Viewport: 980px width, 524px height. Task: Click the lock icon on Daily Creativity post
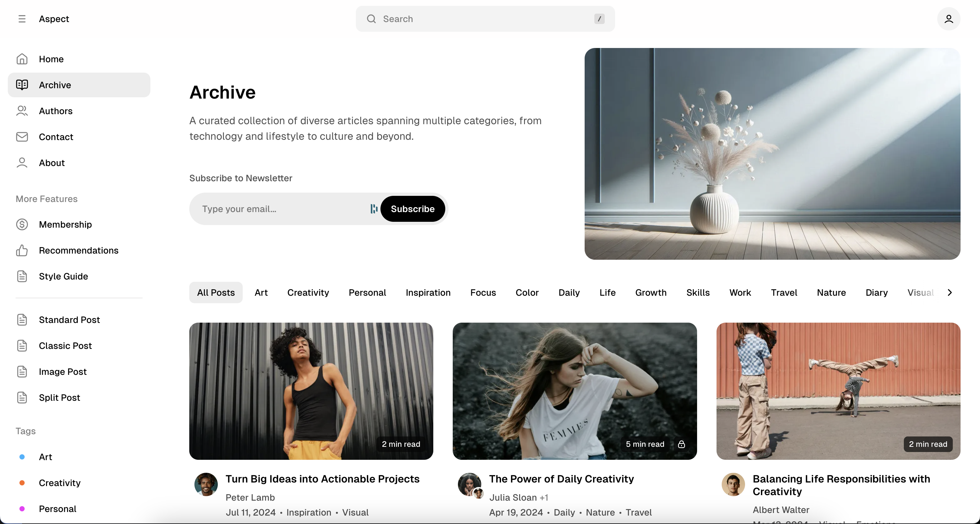[x=681, y=444]
